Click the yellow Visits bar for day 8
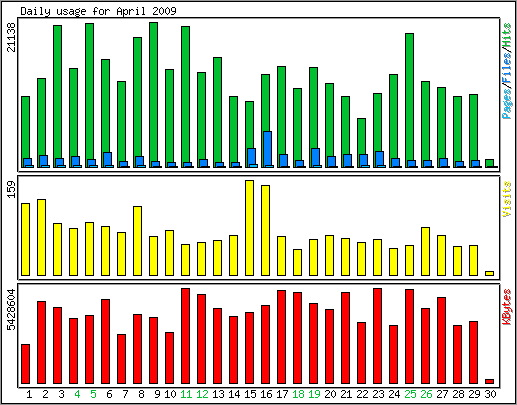517x405 pixels. pyautogui.click(x=137, y=241)
